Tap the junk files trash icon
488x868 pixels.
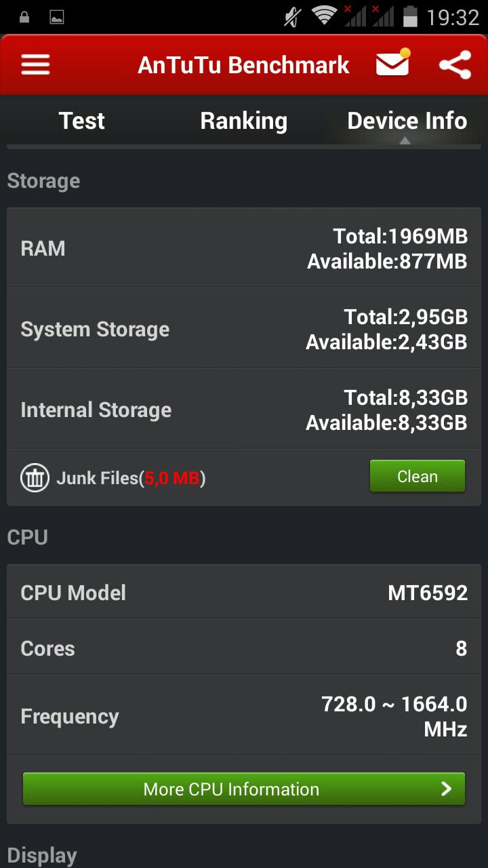pos(35,478)
